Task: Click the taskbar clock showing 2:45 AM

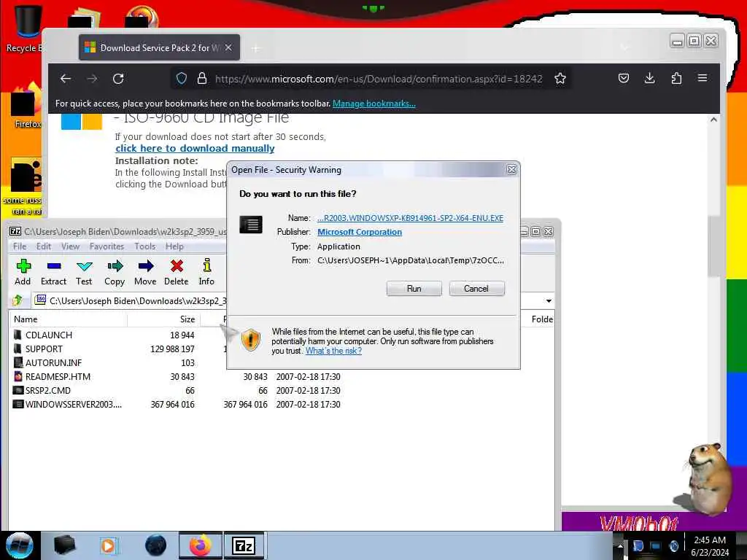Action: [710, 545]
